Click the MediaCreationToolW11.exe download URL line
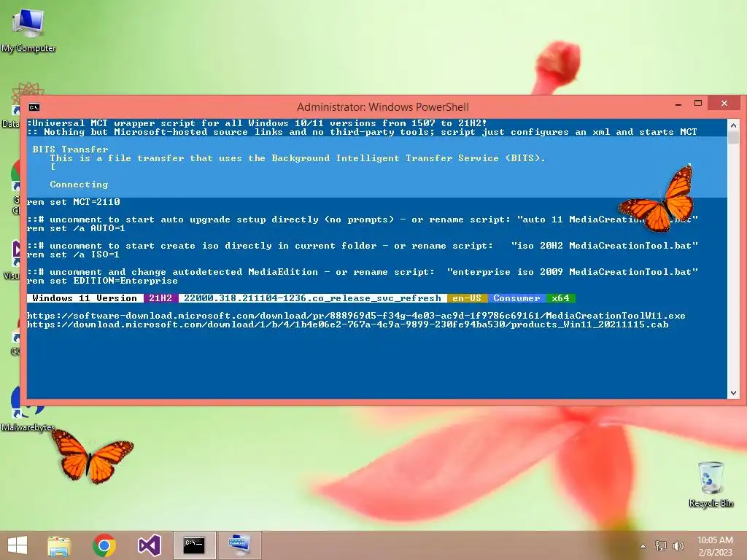The image size is (747, 560). (356, 316)
